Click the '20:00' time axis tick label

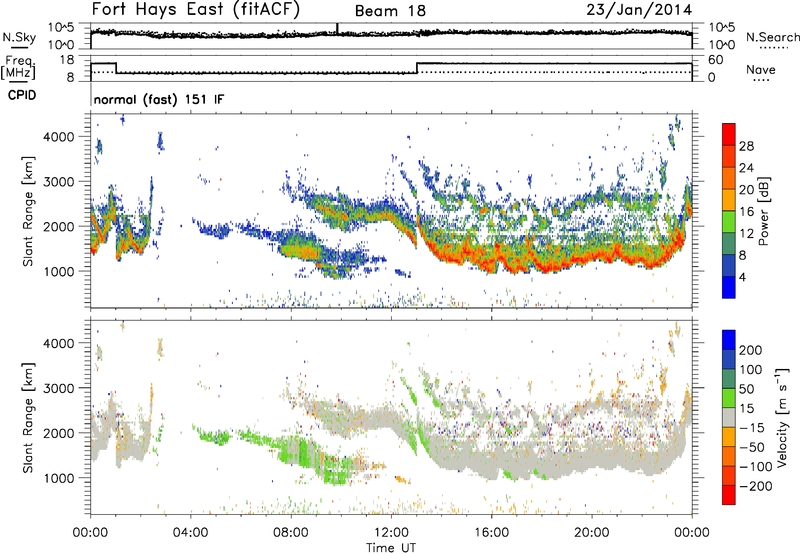click(x=591, y=533)
